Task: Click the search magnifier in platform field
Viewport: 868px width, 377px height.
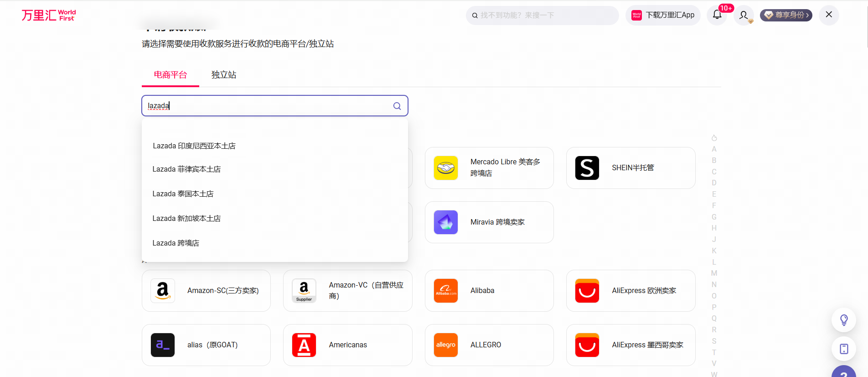Action: pos(397,106)
